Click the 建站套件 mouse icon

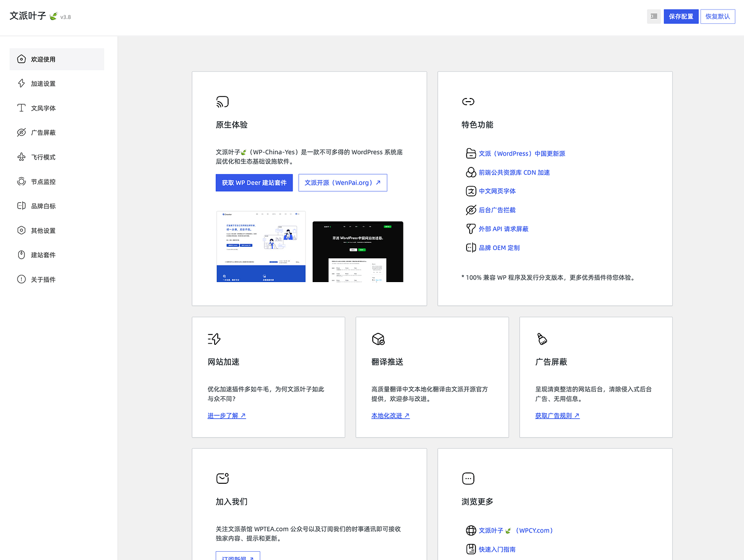(21, 255)
